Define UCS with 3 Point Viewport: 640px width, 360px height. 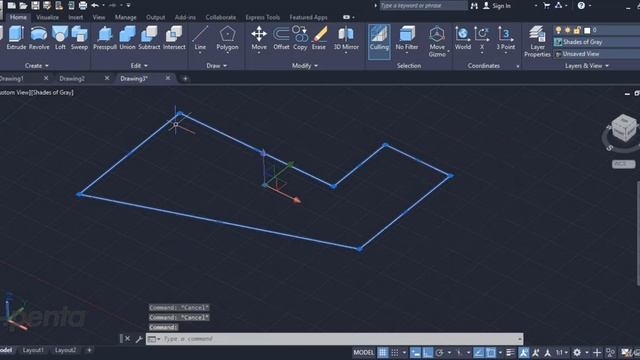point(506,39)
